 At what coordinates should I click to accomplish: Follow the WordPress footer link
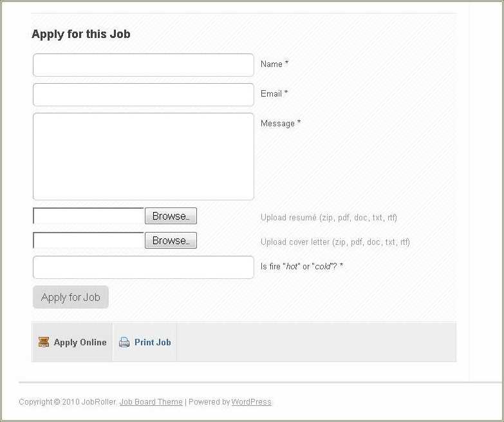(251, 402)
